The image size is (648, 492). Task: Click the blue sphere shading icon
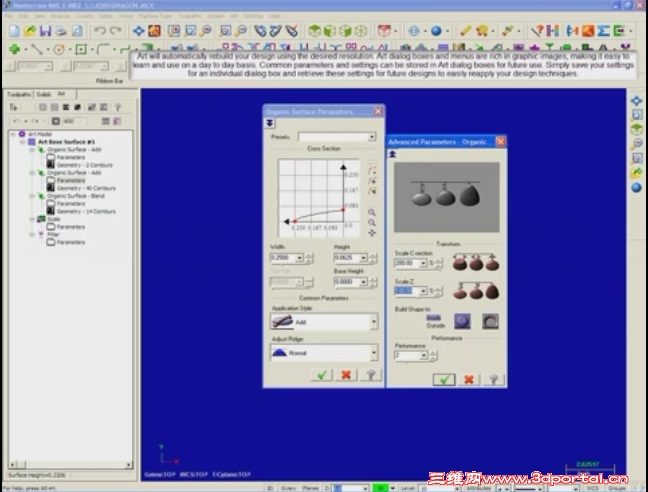(x=436, y=31)
